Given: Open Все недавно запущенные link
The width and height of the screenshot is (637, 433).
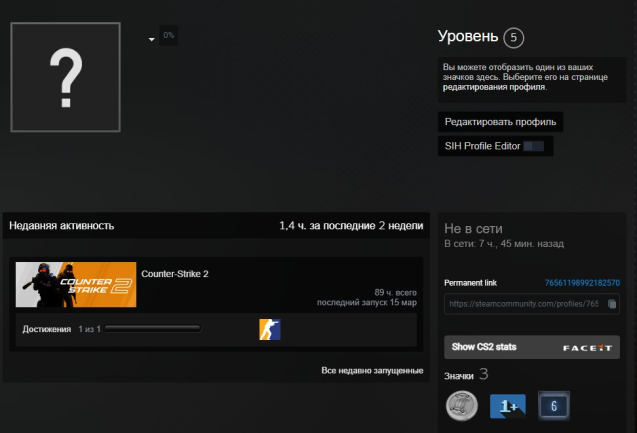Looking at the screenshot, I should coord(371,370).
